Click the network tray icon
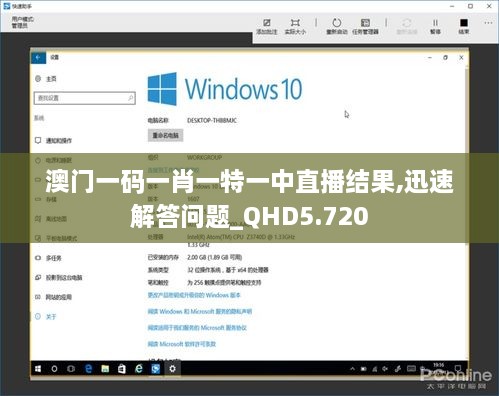Viewport: 499px width, 396px height. coord(375,369)
